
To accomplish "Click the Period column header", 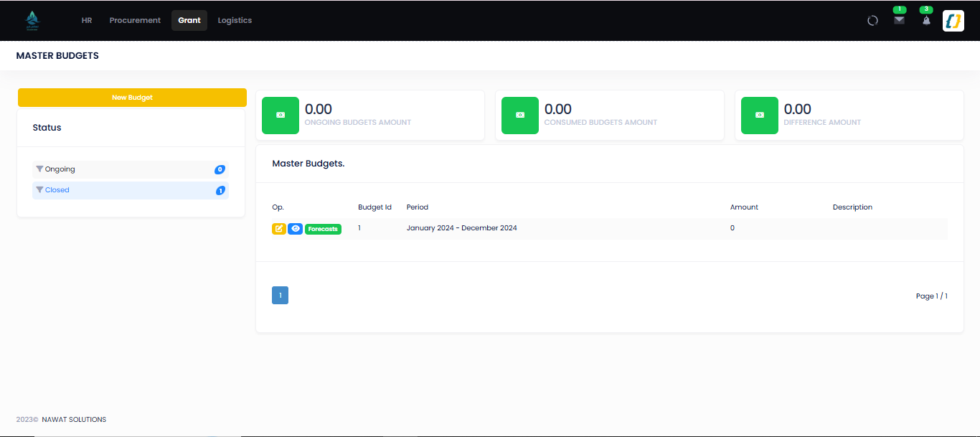I will coord(418,207).
